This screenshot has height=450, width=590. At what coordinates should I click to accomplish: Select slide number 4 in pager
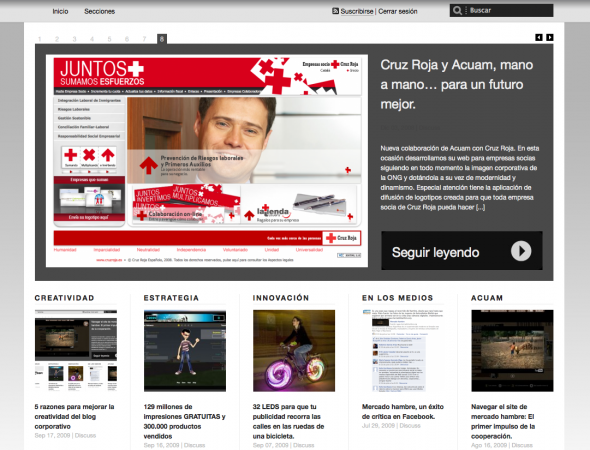tap(92, 39)
